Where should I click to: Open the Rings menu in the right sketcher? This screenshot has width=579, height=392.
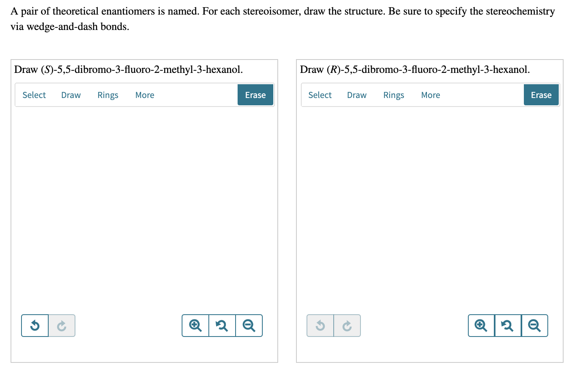[393, 95]
